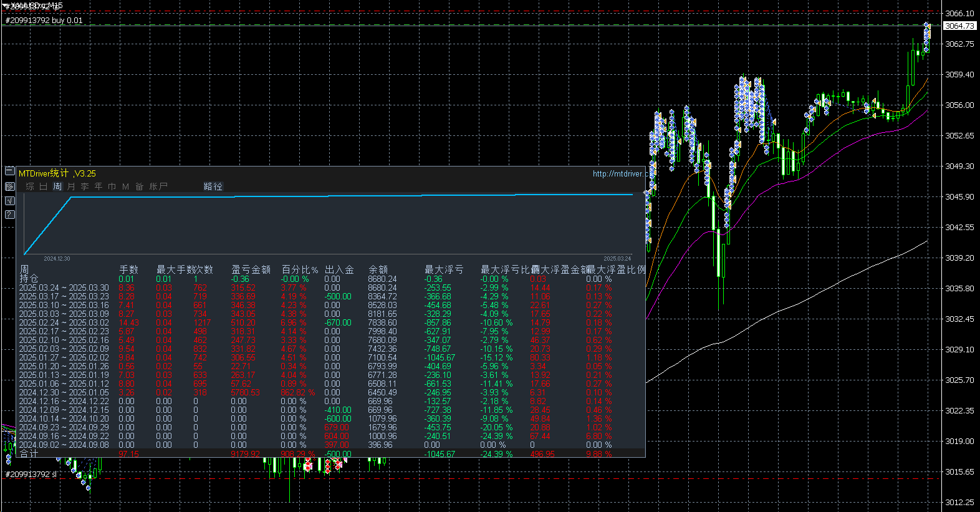Image resolution: width=980 pixels, height=512 pixels.
Task: Click the square-root checkmark icon on panel edge
Action: 9,200
